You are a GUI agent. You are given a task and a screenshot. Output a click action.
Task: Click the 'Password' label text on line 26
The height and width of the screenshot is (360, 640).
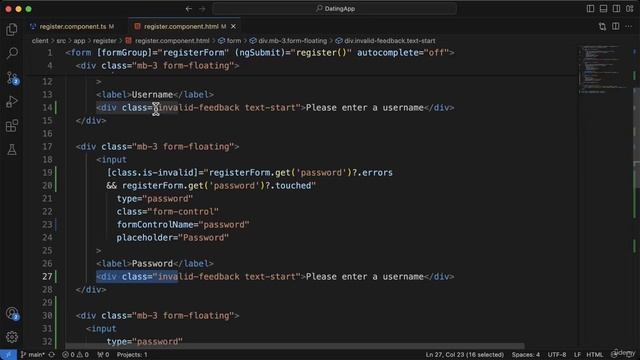[152, 264]
